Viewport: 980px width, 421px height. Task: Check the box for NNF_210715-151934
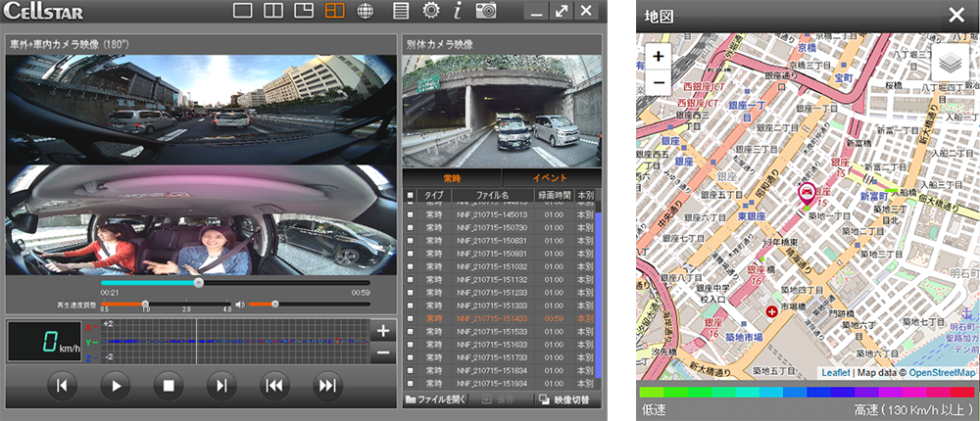410,383
